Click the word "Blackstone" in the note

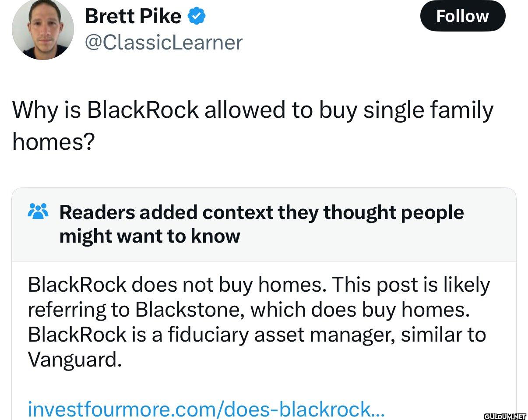tap(189, 310)
